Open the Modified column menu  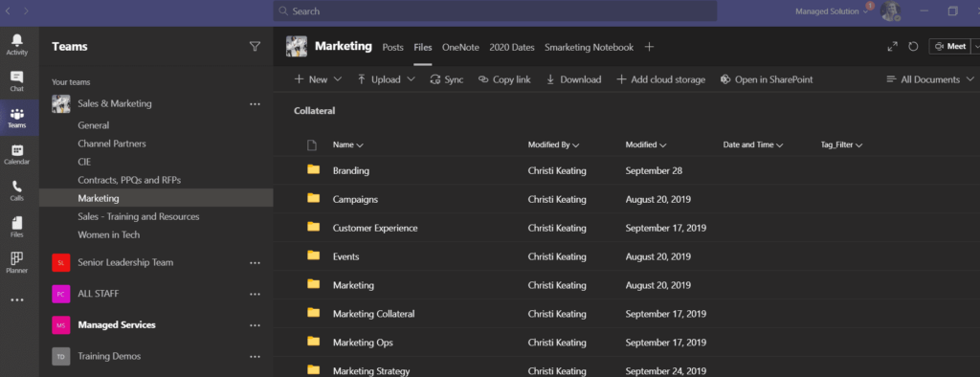[x=646, y=144]
